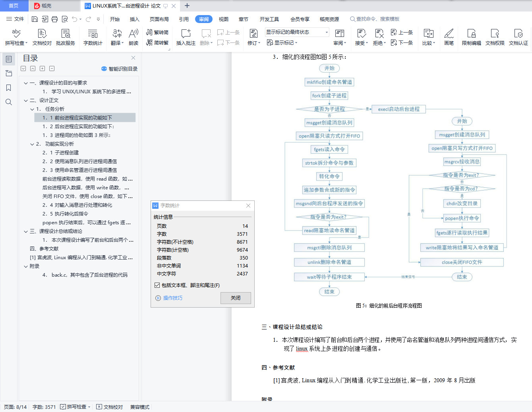Click the 关闭 button in word count dialog
Screen dimensions: 532x412
pos(236,298)
